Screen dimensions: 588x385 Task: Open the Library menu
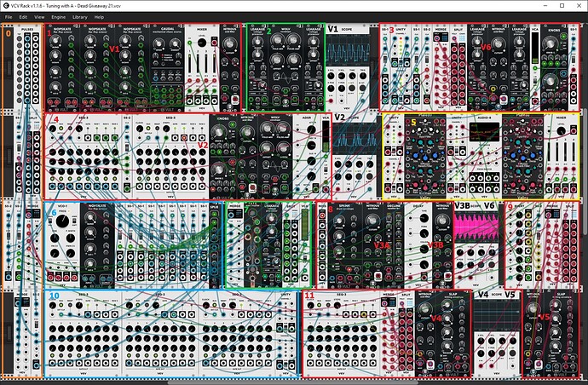coord(79,17)
